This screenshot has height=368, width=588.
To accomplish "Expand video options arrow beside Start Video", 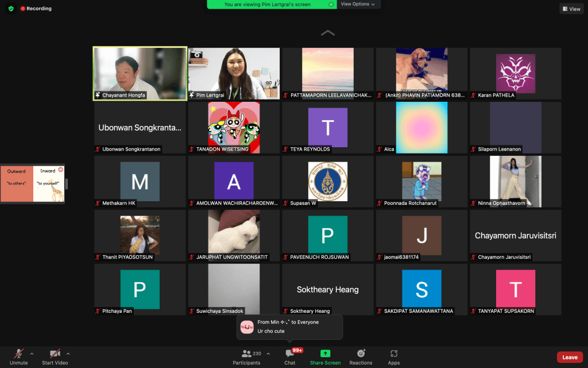I will tap(68, 354).
